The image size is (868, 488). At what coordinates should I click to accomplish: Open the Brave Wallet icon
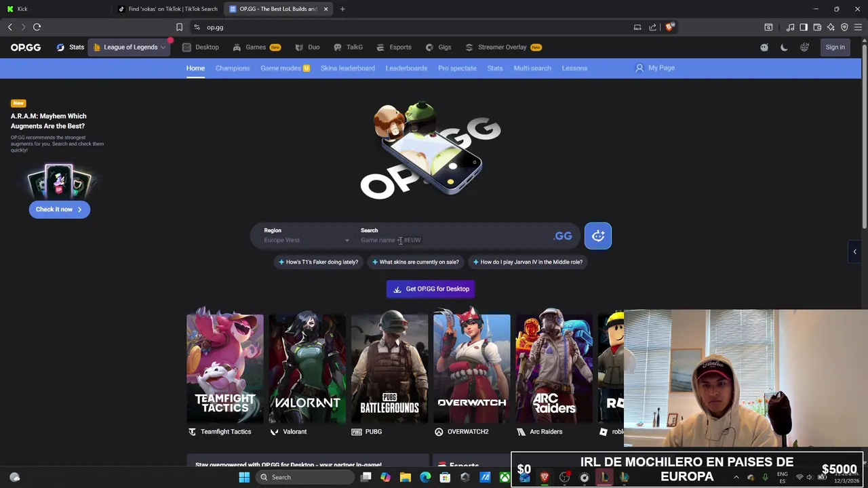pos(817,27)
